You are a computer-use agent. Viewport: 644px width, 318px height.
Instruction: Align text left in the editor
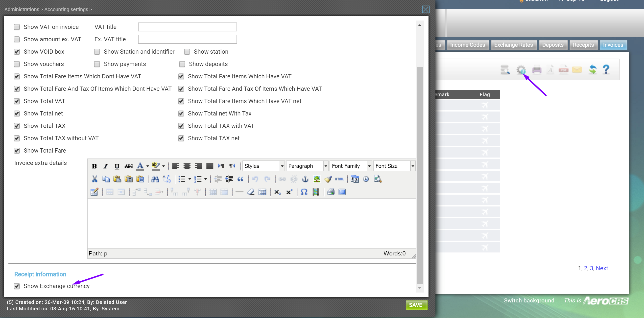[175, 166]
